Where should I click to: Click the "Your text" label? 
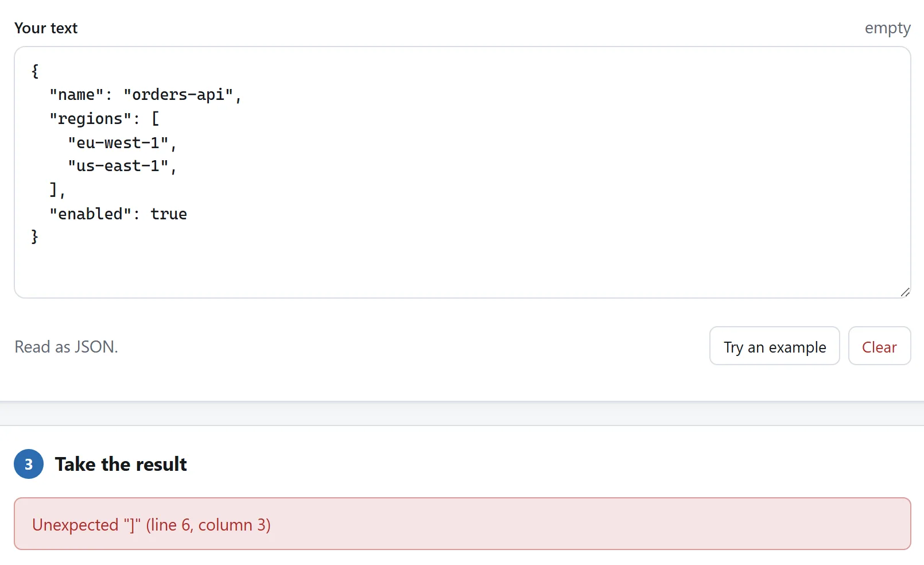(46, 28)
